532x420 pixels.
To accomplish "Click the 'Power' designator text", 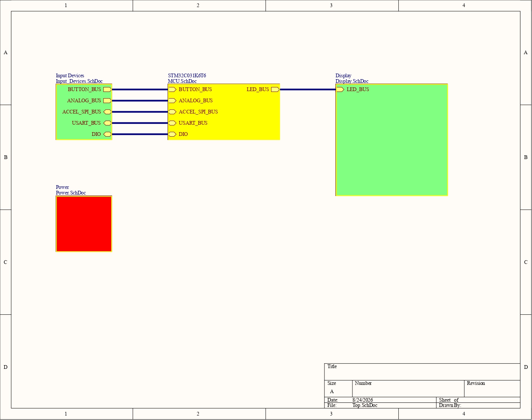I will (62, 187).
